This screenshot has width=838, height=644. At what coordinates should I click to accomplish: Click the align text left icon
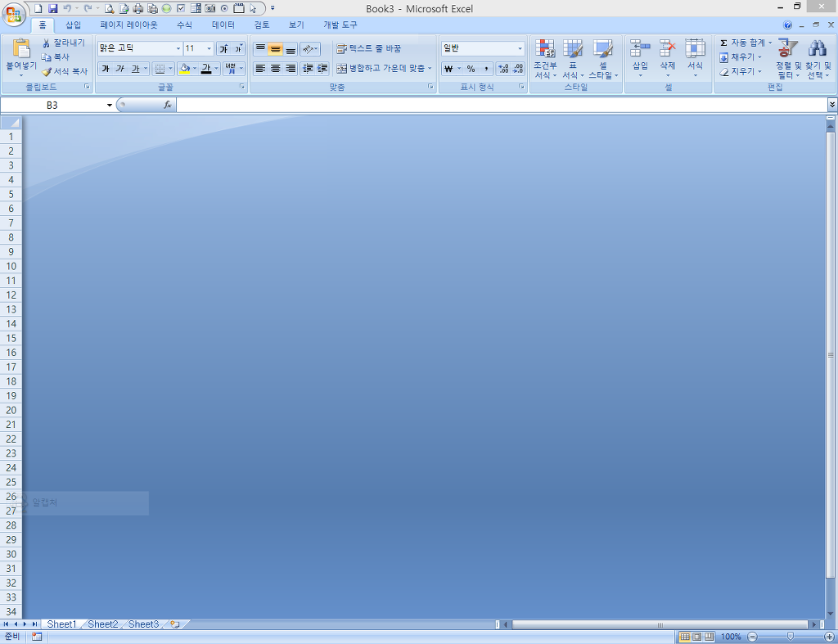point(260,69)
